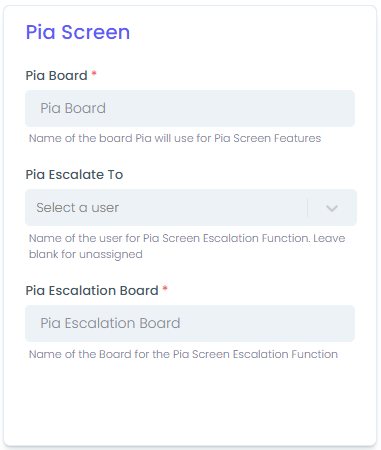The height and width of the screenshot is (450, 381).
Task: Click helper text about Pia Screen Escalation Function board
Action: tap(183, 354)
